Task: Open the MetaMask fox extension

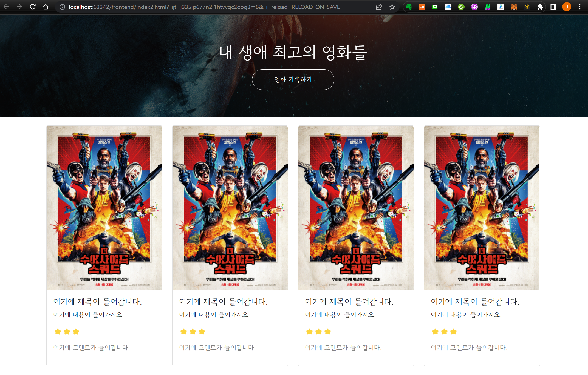Action: pyautogui.click(x=514, y=7)
